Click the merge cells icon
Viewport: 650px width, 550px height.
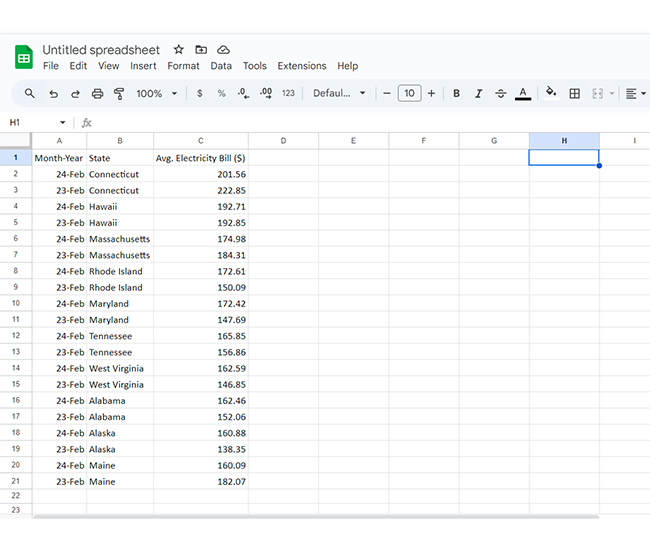(597, 94)
